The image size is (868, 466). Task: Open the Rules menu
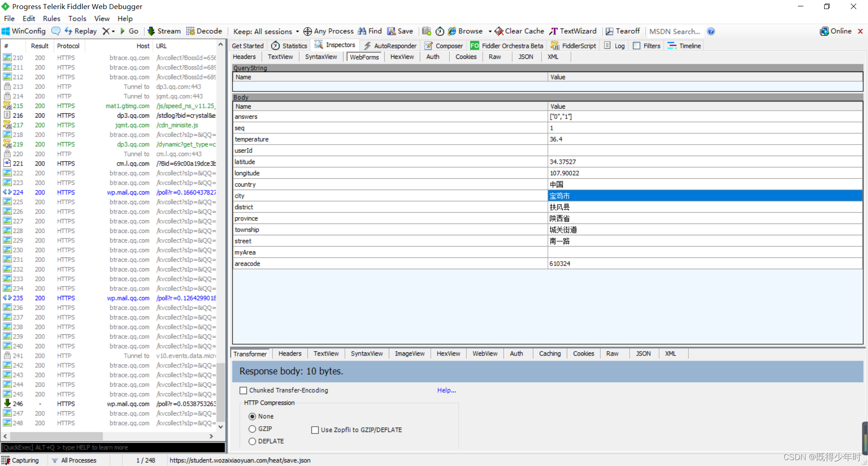pyautogui.click(x=52, y=19)
